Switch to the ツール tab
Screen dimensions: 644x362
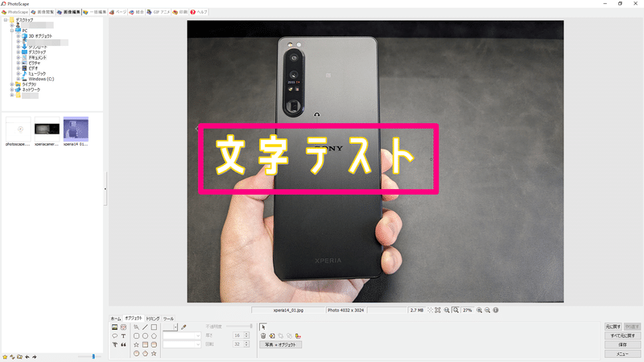(x=168, y=319)
